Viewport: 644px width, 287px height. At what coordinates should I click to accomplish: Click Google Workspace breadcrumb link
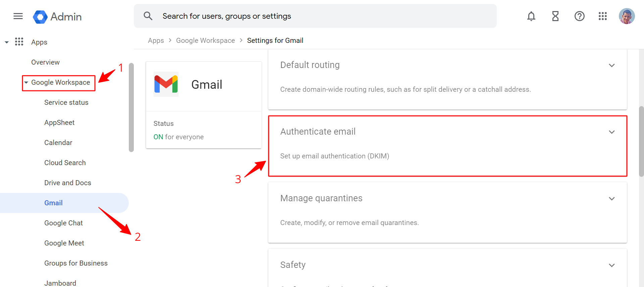coord(205,41)
